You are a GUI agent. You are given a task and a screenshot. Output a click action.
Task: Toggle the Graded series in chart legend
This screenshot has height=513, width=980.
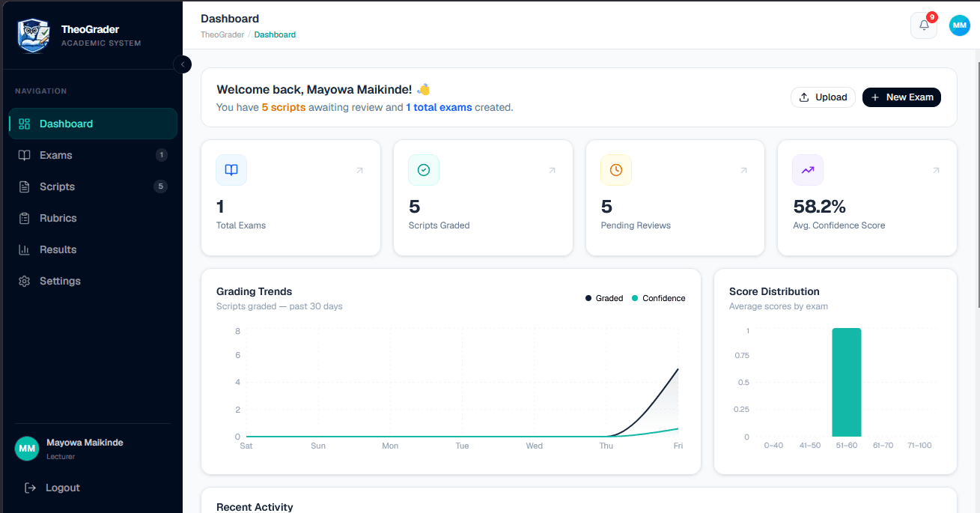click(x=604, y=298)
